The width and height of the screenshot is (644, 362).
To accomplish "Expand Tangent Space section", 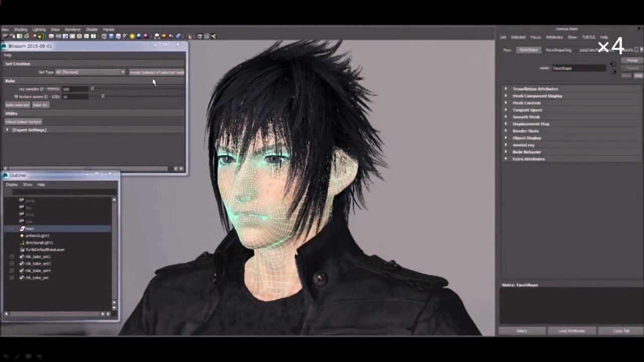I will (506, 110).
